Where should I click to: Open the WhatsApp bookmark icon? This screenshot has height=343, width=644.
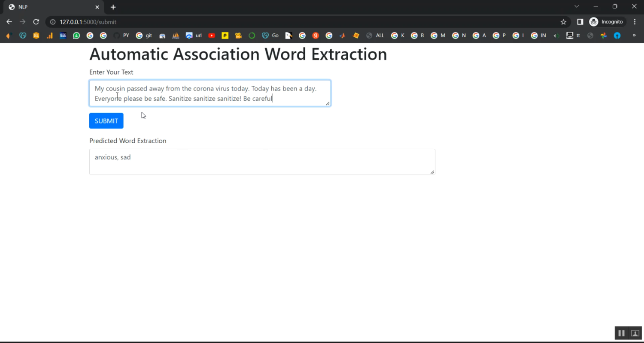coord(76,36)
